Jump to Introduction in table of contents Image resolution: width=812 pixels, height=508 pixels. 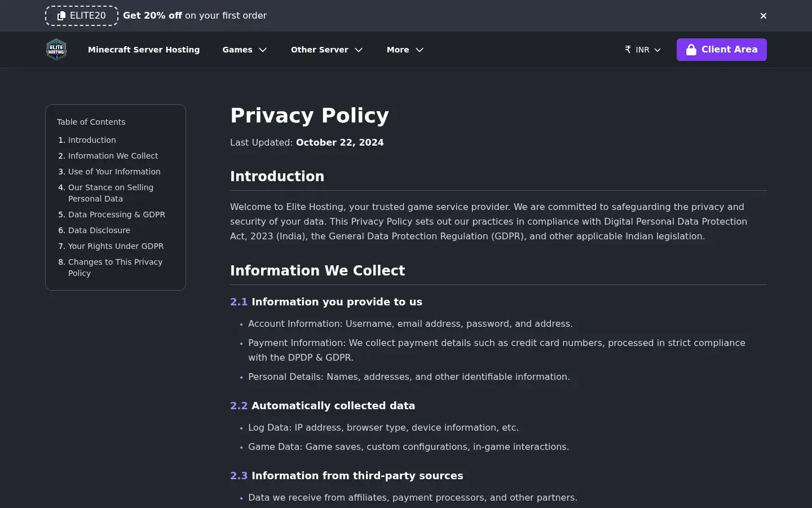click(x=92, y=140)
